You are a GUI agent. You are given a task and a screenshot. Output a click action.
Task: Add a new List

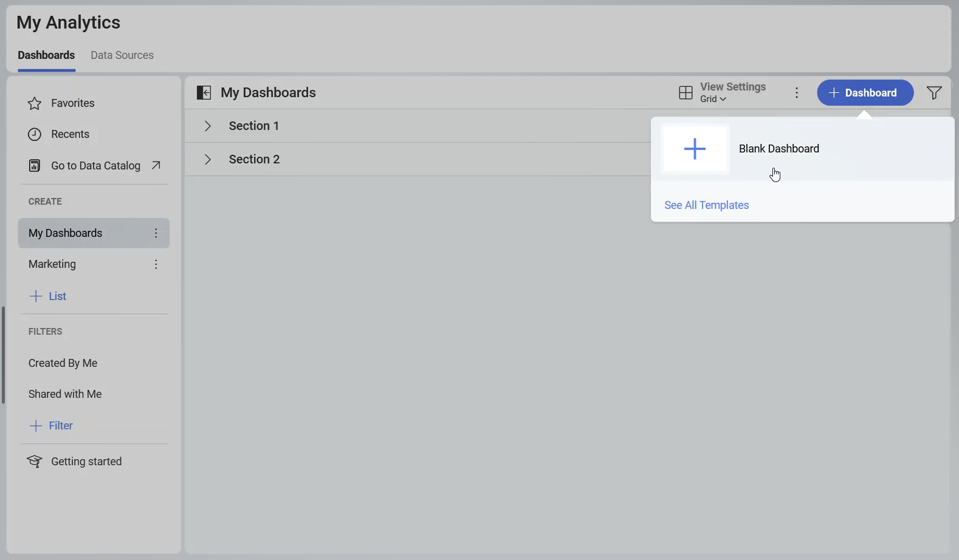click(48, 296)
